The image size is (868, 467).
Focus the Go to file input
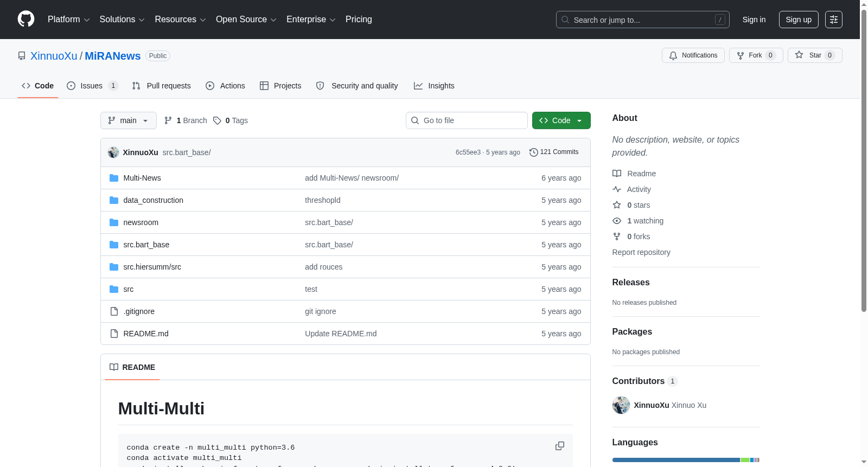click(467, 120)
